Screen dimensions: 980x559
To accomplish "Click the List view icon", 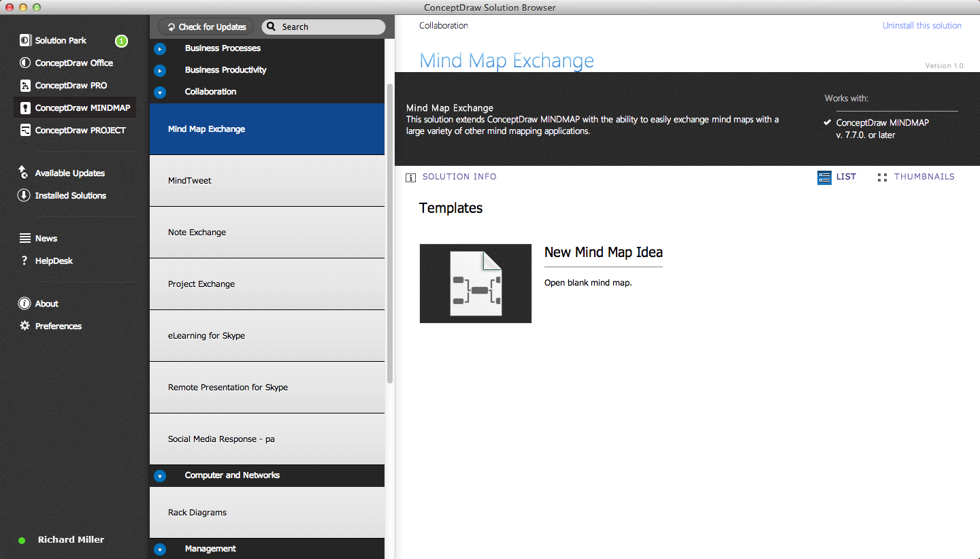I will (824, 177).
